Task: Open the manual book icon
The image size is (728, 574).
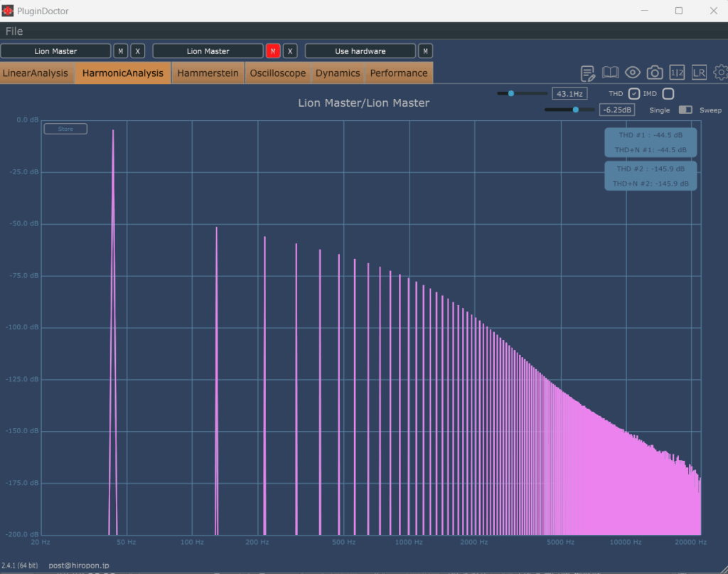Action: tap(610, 73)
